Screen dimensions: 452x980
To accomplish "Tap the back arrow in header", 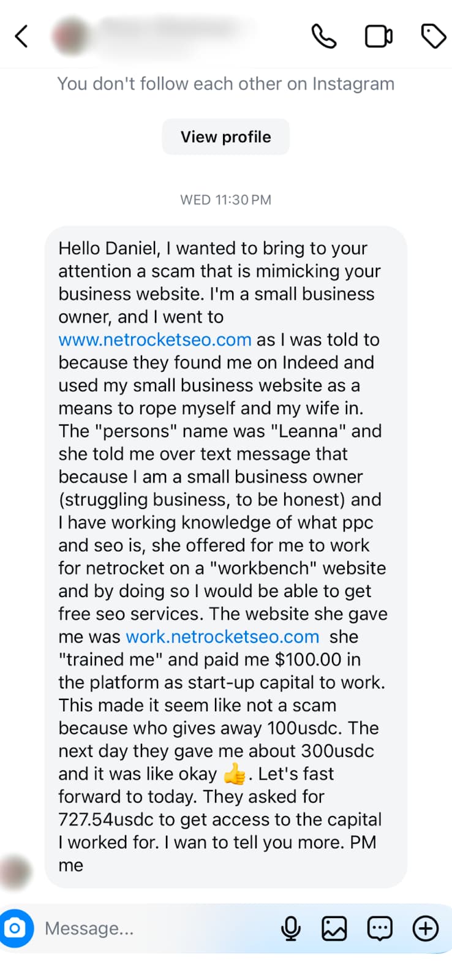I will (22, 36).
